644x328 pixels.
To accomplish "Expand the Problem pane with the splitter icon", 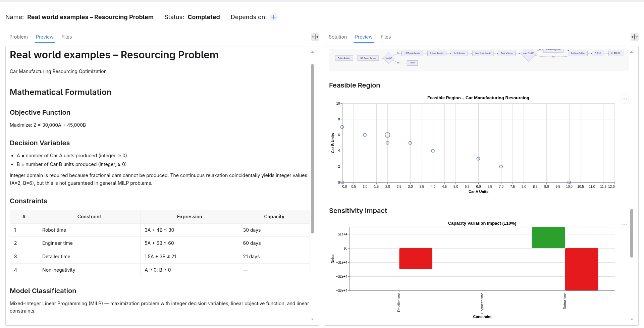I will click(x=315, y=37).
